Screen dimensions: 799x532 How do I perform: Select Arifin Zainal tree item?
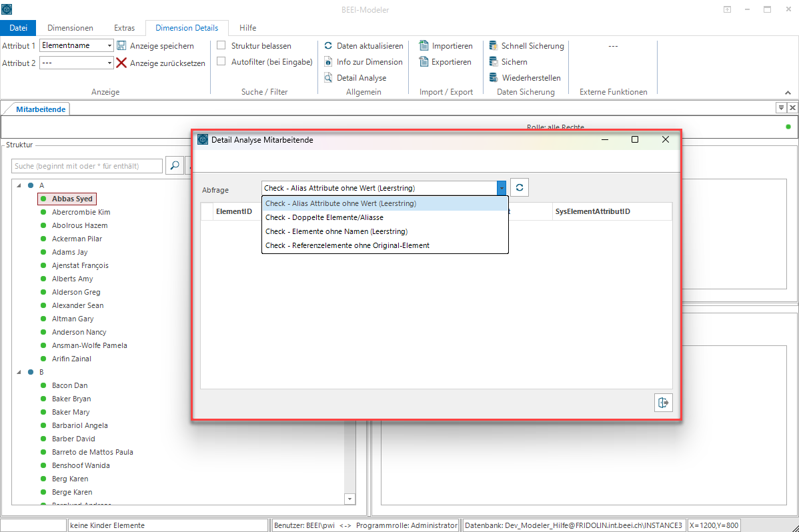click(x=71, y=358)
